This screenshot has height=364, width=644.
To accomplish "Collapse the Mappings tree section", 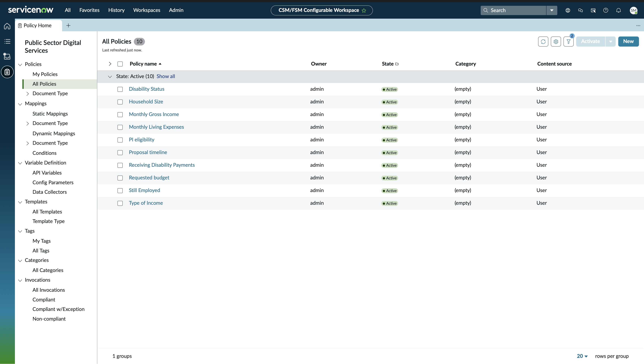I will point(20,104).
